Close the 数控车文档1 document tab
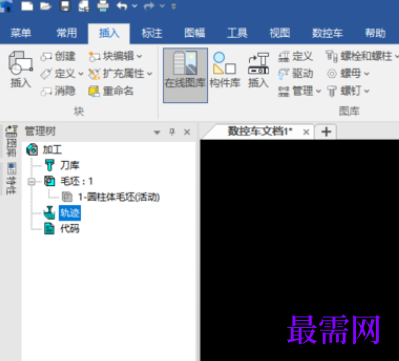Screen dimensions: 399x361 (x=306, y=132)
